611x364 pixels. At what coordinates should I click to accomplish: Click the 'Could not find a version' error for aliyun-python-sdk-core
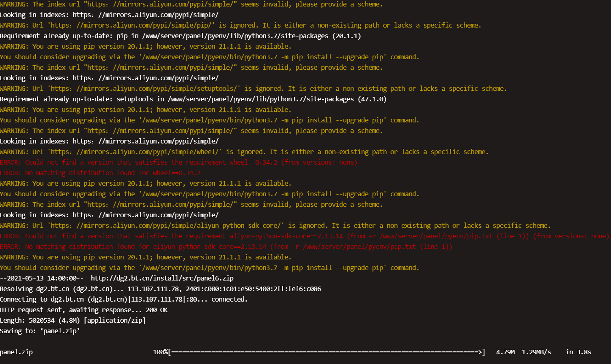click(304, 236)
